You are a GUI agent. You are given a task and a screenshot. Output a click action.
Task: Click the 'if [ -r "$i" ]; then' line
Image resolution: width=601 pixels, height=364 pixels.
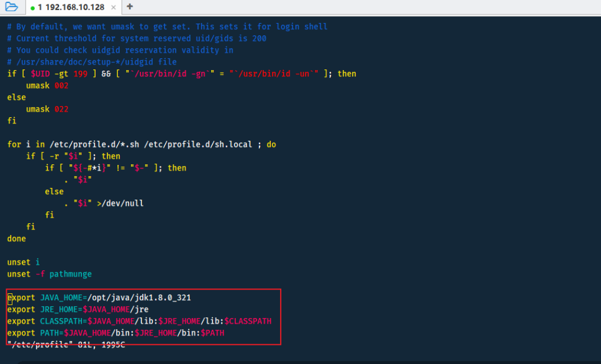[73, 156]
